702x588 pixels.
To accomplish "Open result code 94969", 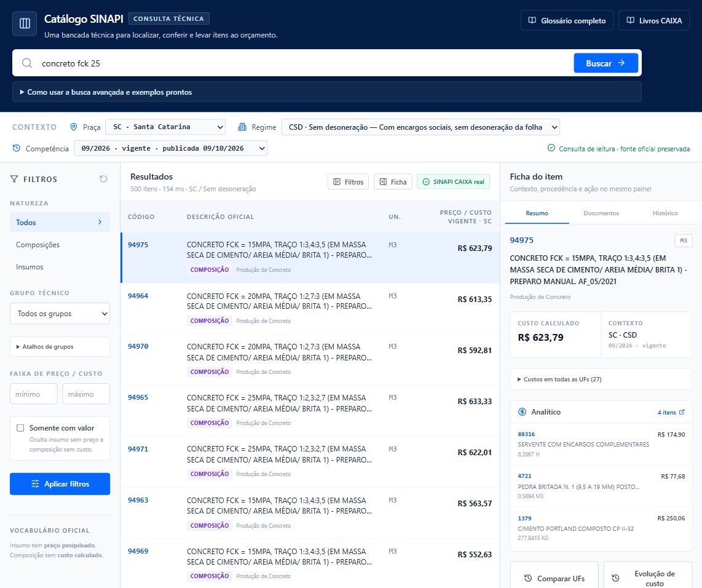I will [138, 551].
